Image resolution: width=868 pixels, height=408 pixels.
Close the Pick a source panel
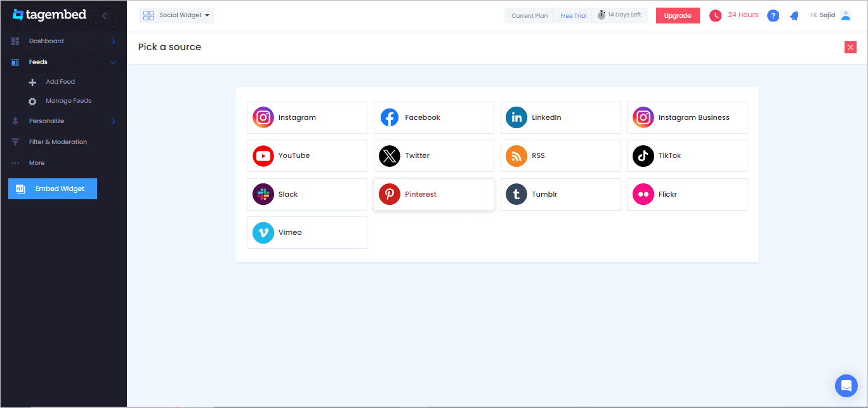pyautogui.click(x=850, y=47)
